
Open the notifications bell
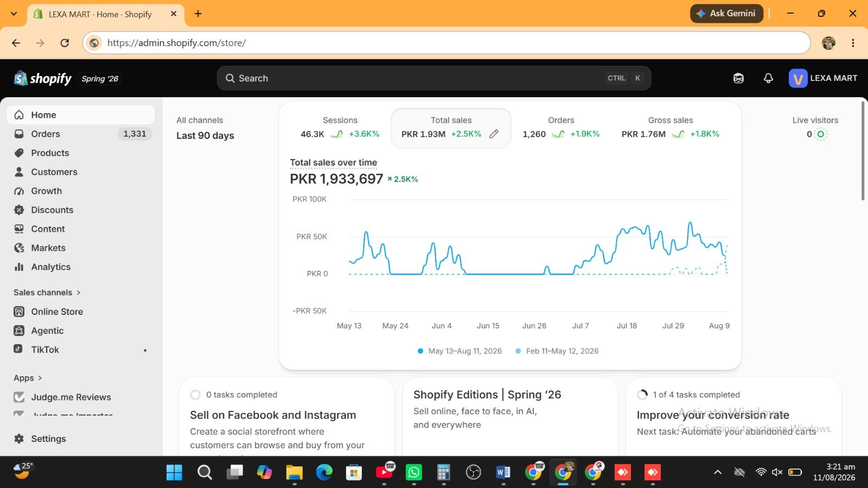tap(768, 78)
